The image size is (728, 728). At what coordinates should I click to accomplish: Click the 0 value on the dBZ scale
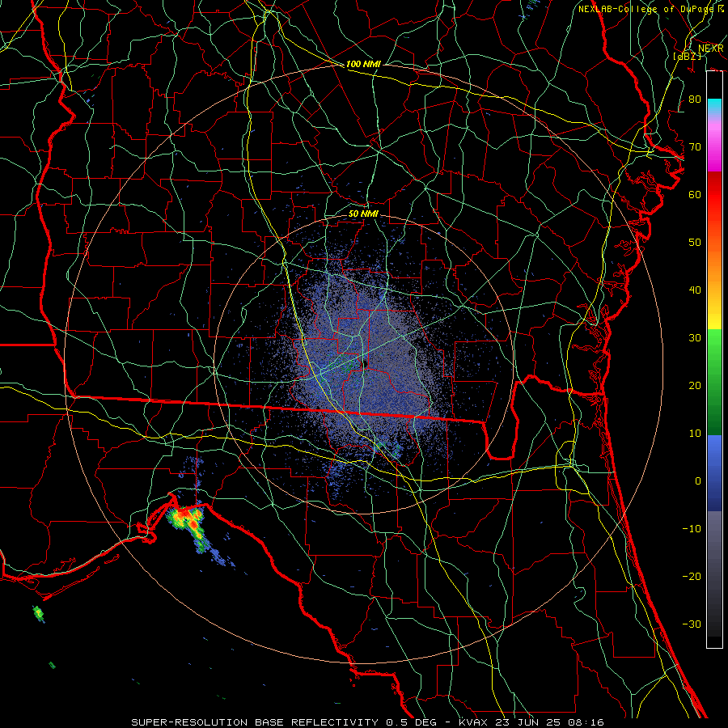[698, 481]
